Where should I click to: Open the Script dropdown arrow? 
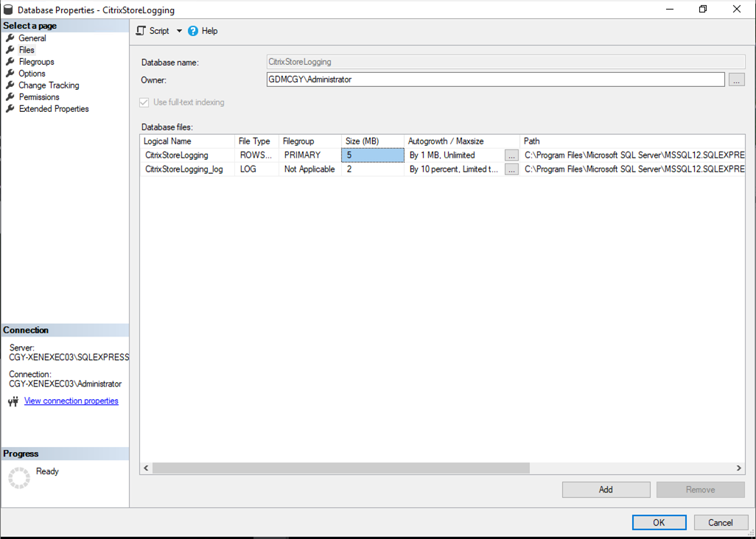click(178, 31)
